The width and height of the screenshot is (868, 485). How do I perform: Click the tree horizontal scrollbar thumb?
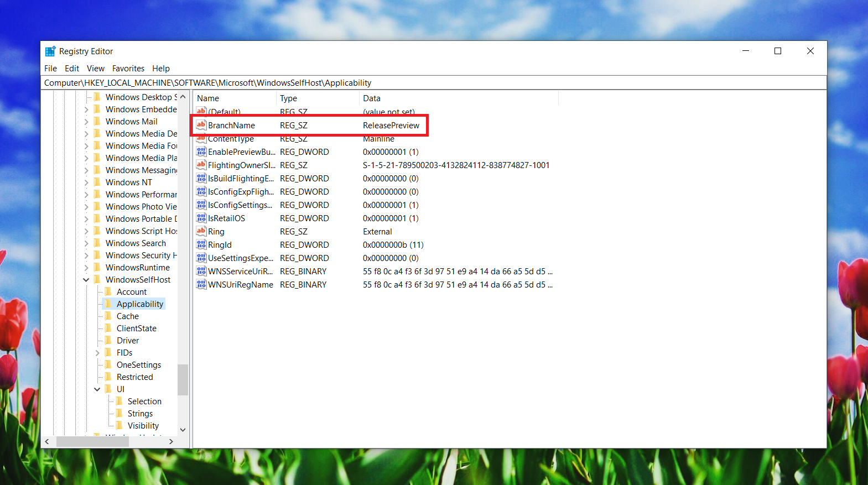(92, 441)
